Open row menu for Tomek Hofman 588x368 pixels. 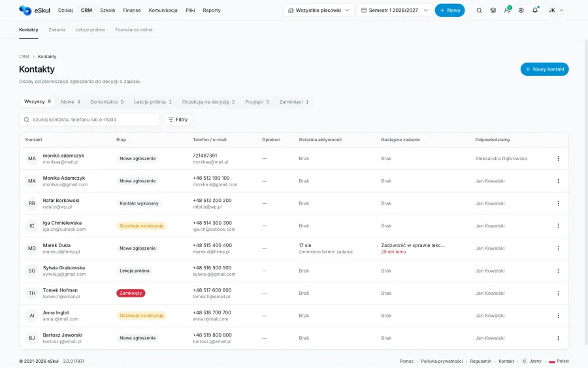pos(558,293)
